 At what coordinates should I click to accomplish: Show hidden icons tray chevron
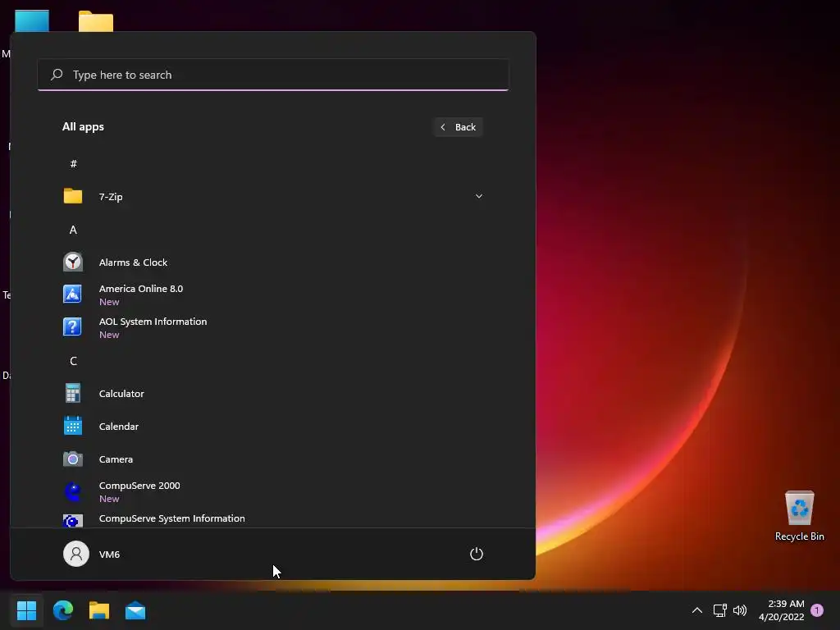pos(697,610)
